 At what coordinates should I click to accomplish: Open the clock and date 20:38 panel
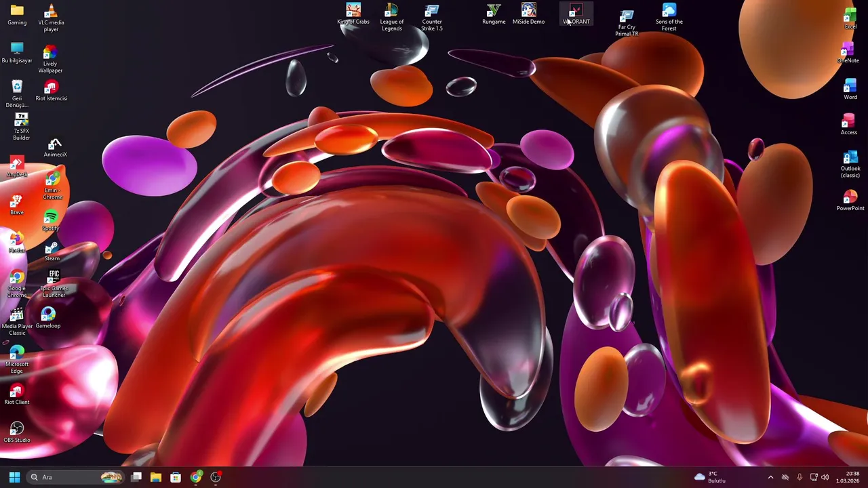848,477
